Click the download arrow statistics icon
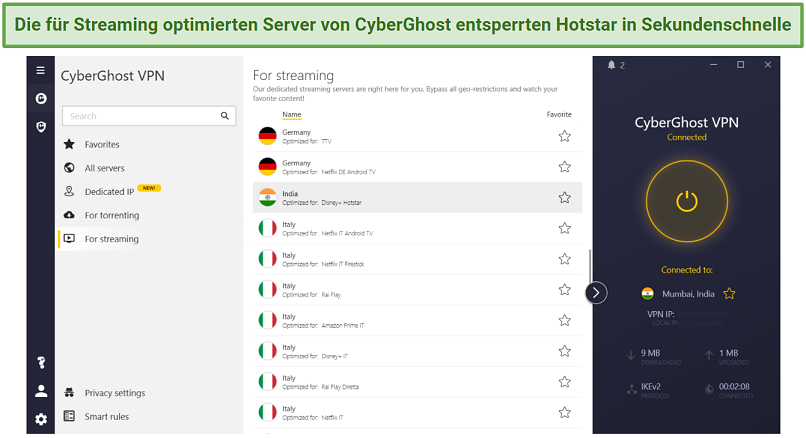The width and height of the screenshot is (806, 438). tap(631, 355)
